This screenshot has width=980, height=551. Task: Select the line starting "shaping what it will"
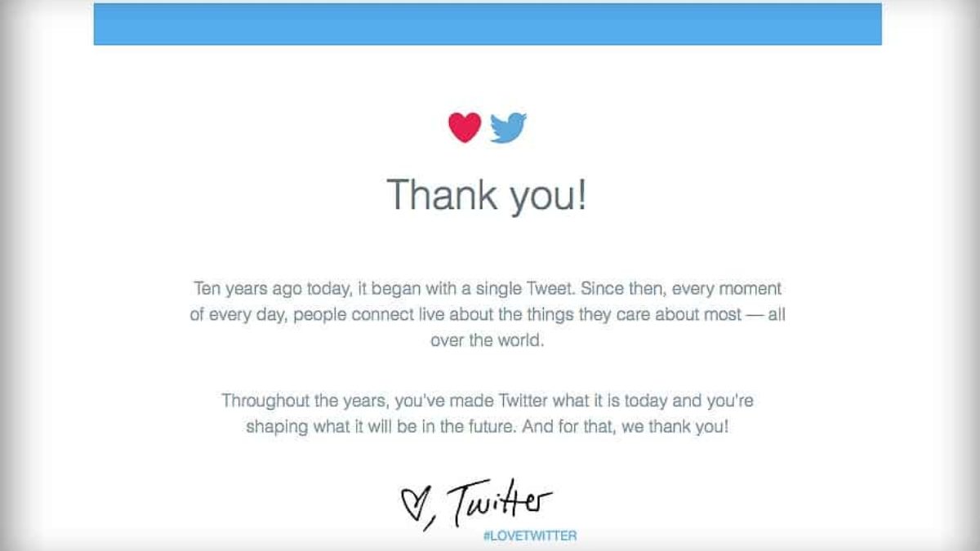[x=487, y=427]
